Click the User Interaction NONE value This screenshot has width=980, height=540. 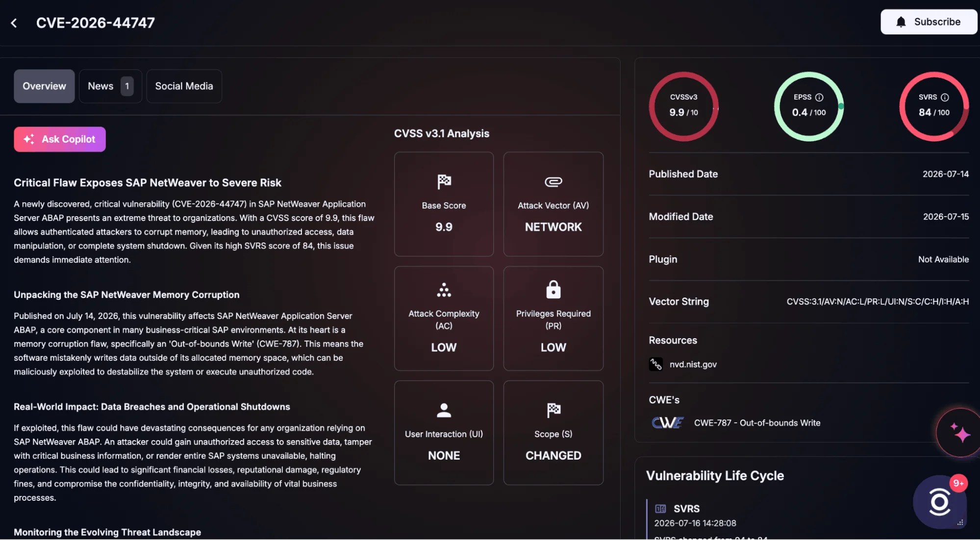point(444,455)
